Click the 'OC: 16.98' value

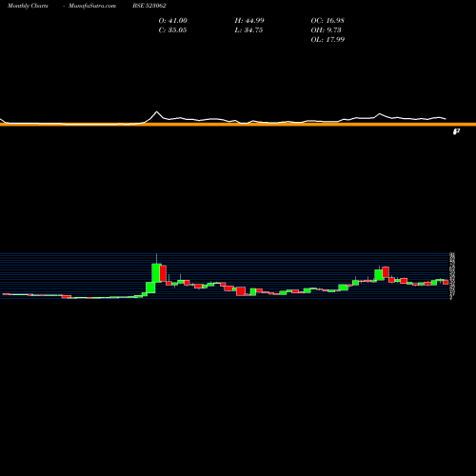(327, 21)
